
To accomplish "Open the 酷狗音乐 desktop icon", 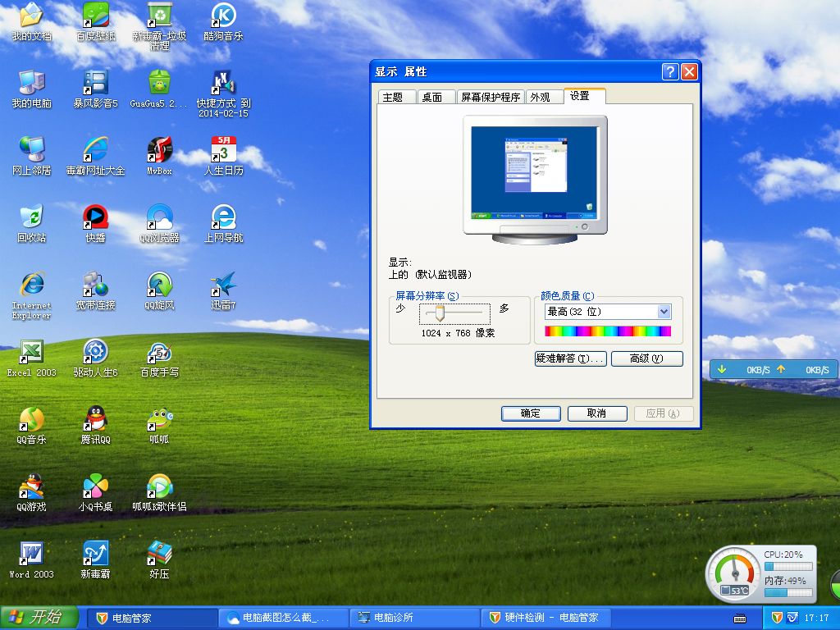I will point(223,21).
